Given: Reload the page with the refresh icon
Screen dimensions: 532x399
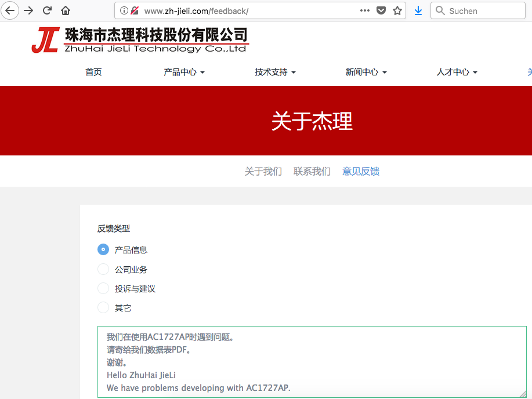Looking at the screenshot, I should pos(47,10).
